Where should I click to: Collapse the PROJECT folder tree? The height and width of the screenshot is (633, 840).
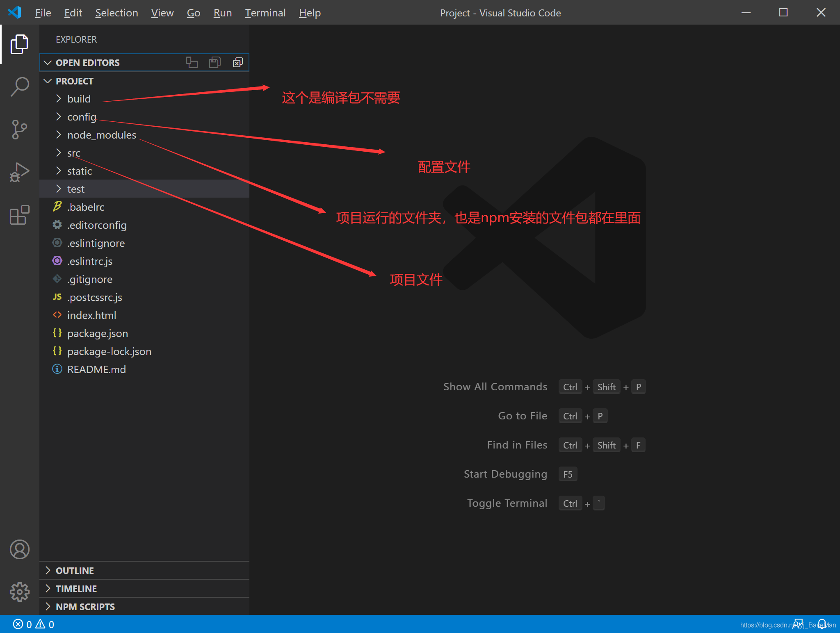[74, 81]
